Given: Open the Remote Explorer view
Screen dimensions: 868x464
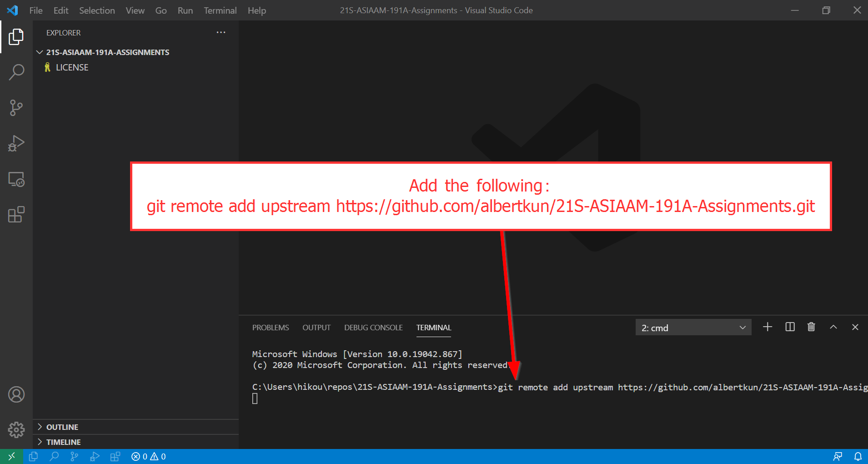Looking at the screenshot, I should pyautogui.click(x=16, y=179).
